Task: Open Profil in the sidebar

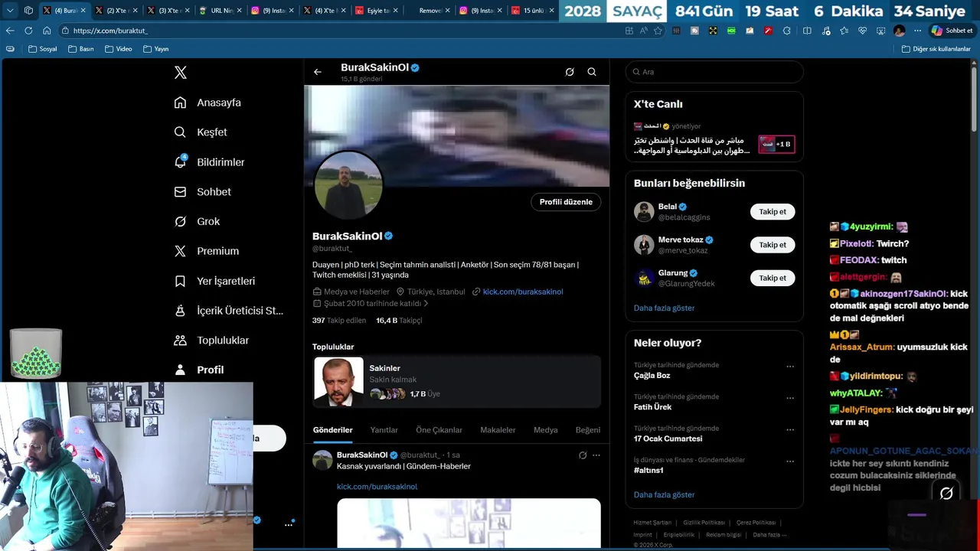Action: [198, 370]
